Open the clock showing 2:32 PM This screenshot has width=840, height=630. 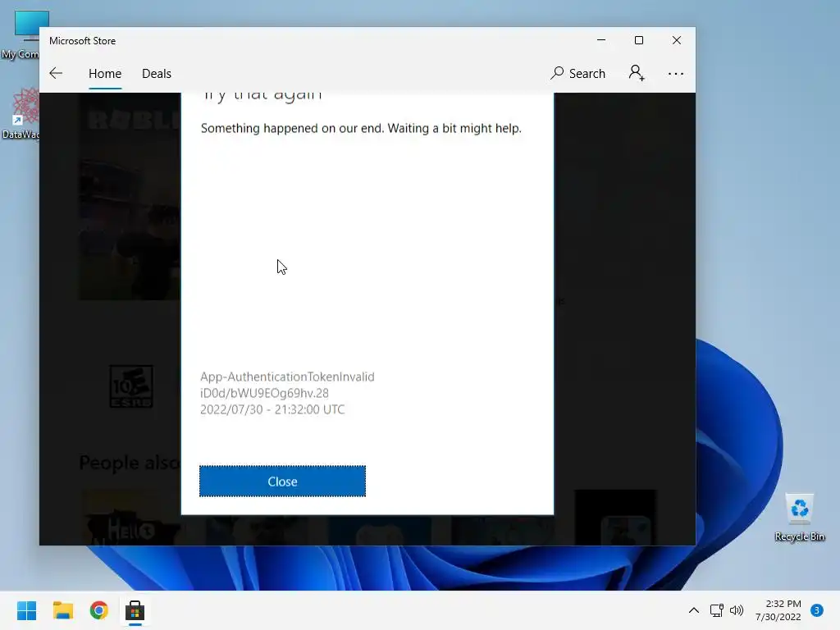point(778,610)
